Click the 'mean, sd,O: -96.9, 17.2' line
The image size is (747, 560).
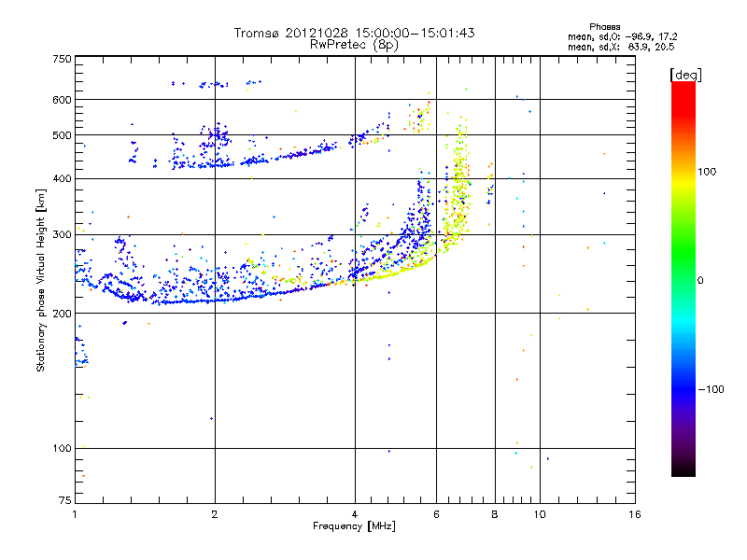[x=622, y=36]
